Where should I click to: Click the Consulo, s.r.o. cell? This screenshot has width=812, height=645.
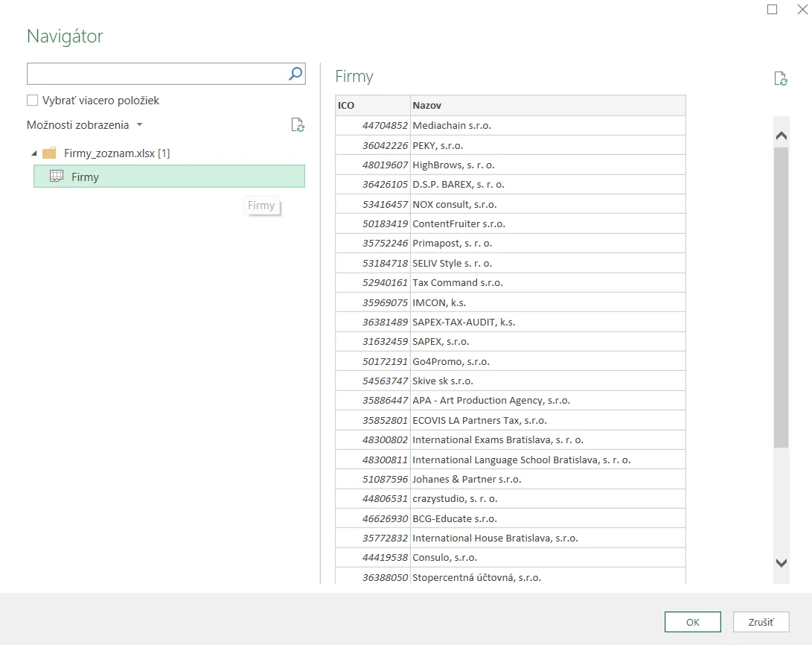pyautogui.click(x=548, y=558)
